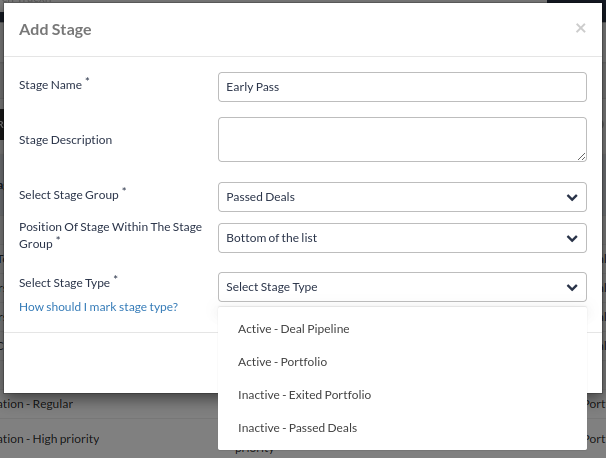Click the Stage Description resize handle

click(581, 156)
